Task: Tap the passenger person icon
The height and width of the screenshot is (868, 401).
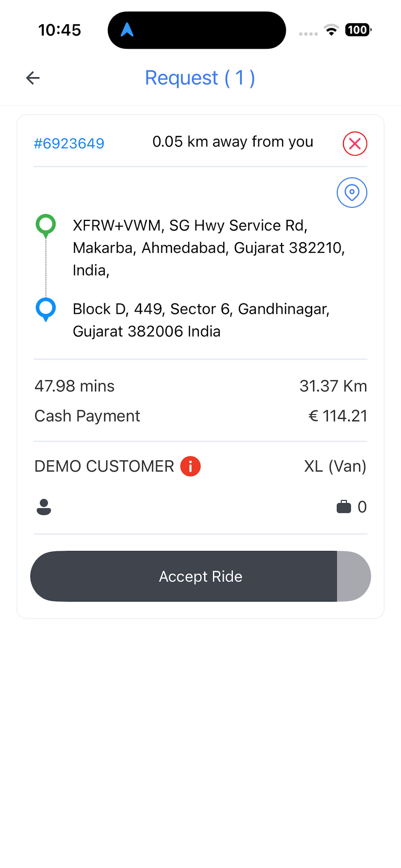Action: pos(44,507)
